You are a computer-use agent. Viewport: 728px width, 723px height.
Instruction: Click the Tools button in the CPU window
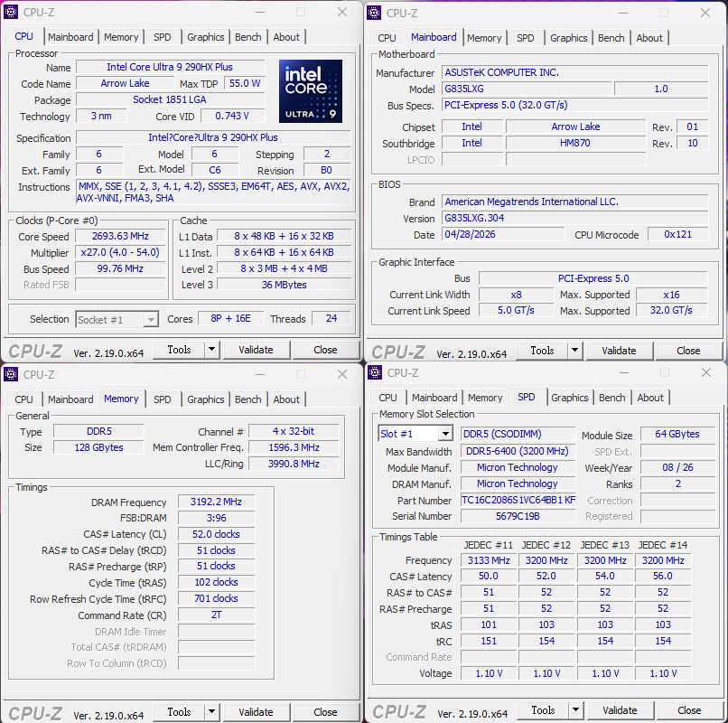click(x=179, y=350)
